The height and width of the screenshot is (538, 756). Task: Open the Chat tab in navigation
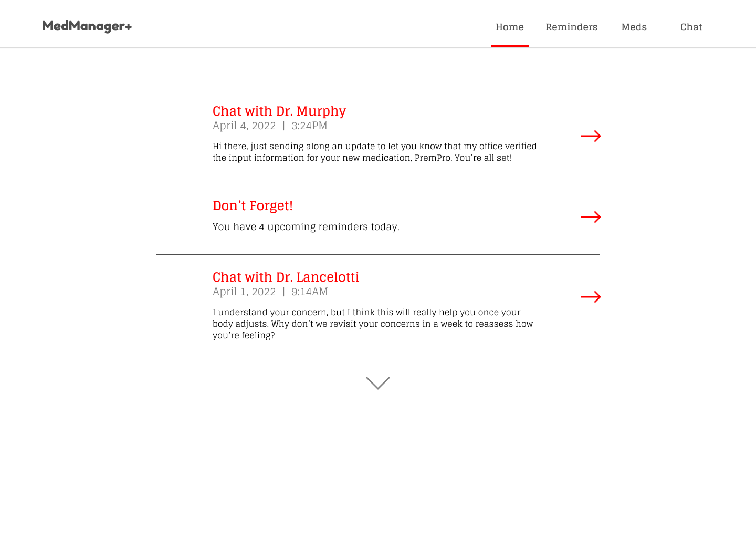(691, 27)
